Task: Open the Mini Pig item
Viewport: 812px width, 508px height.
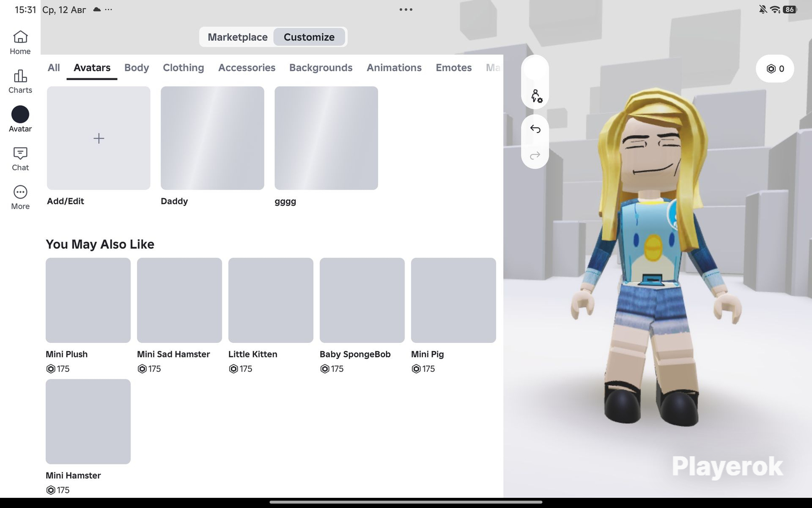Action: [454, 300]
